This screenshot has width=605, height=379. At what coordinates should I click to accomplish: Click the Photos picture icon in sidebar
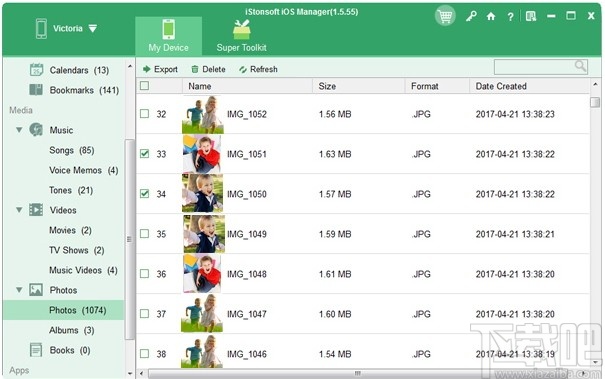tap(36, 290)
